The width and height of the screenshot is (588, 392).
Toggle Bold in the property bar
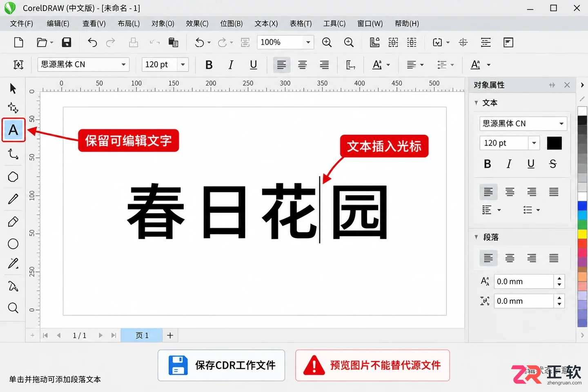click(209, 65)
